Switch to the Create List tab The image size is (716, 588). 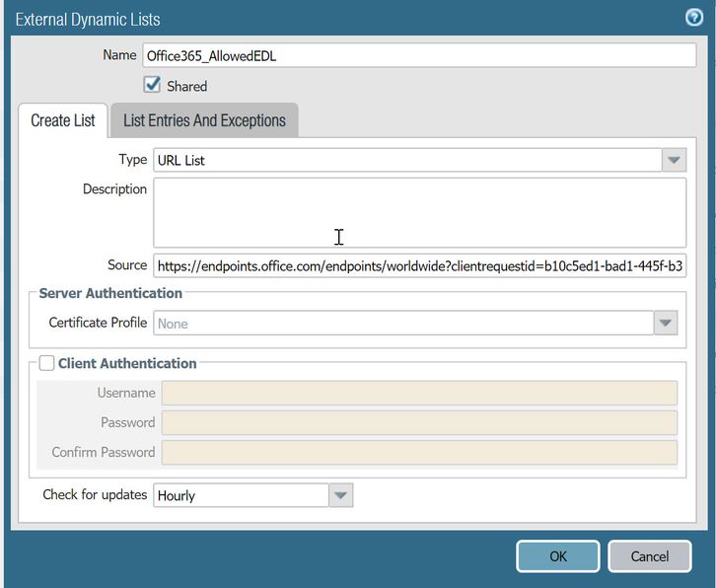pos(63,120)
